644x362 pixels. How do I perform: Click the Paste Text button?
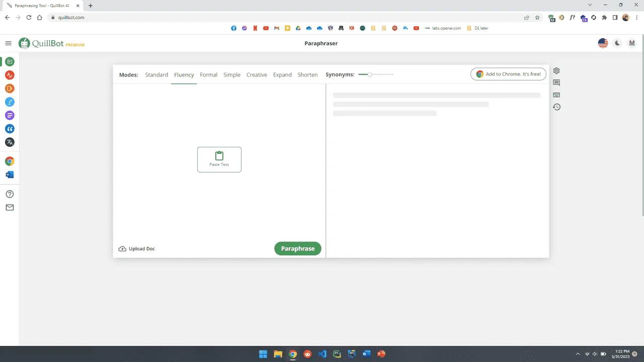pos(219,159)
